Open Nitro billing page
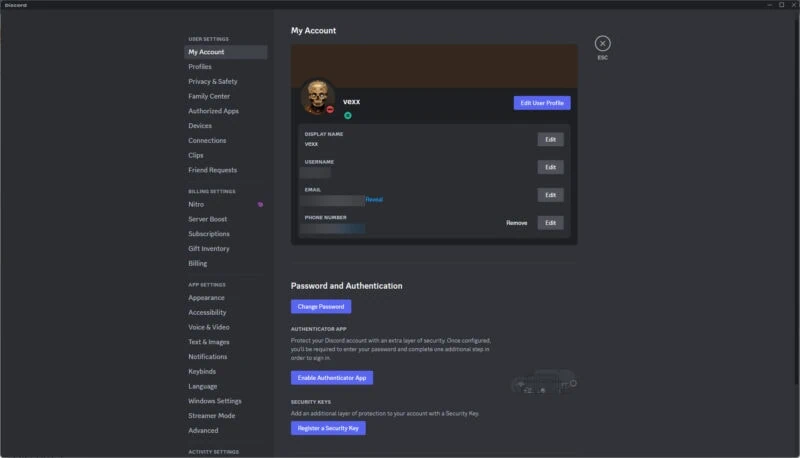 point(226,205)
